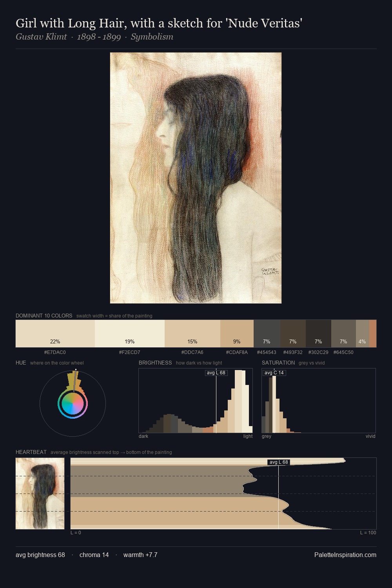Click the date range 1898 - 1899
392x588 pixels.
pyautogui.click(x=99, y=37)
